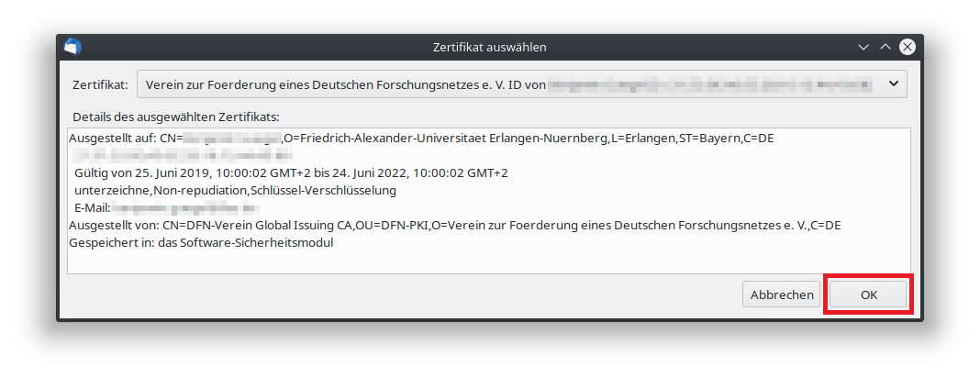Maximize the Zertifikat auswählen window
980x378 pixels.
click(x=885, y=47)
